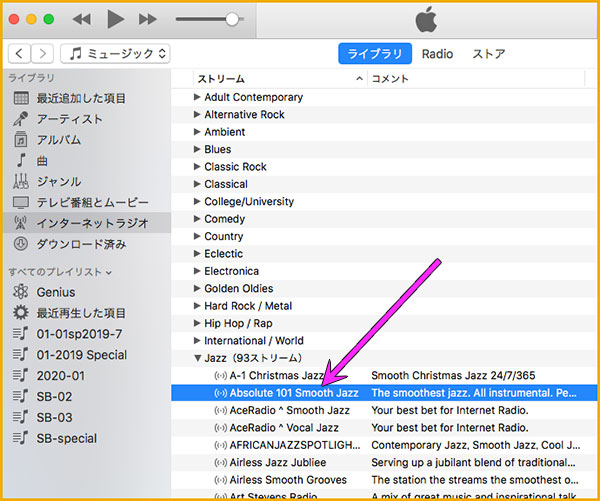The width and height of the screenshot is (600, 501).
Task: Expand the Eclectic category triangle
Action: coord(197,254)
